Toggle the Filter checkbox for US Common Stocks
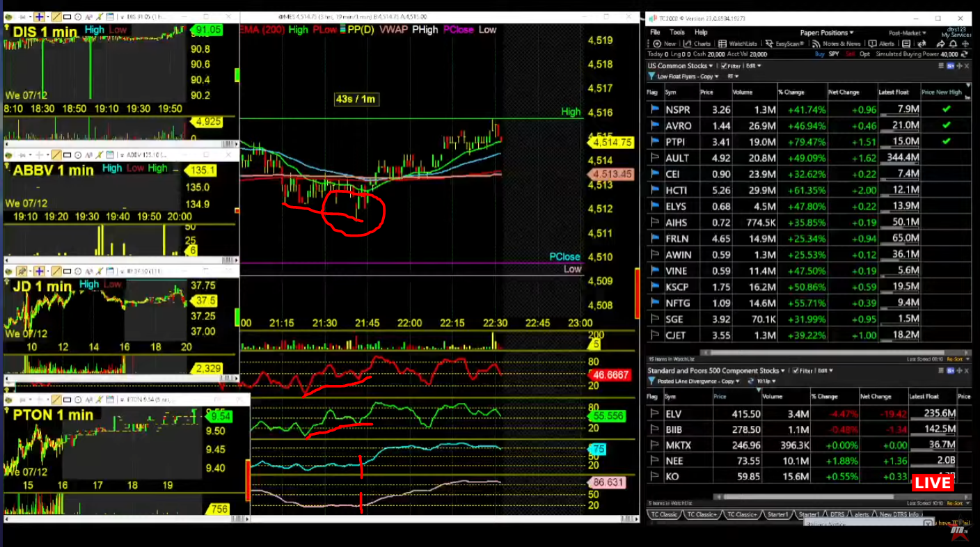The height and width of the screenshot is (547, 980). [x=725, y=66]
